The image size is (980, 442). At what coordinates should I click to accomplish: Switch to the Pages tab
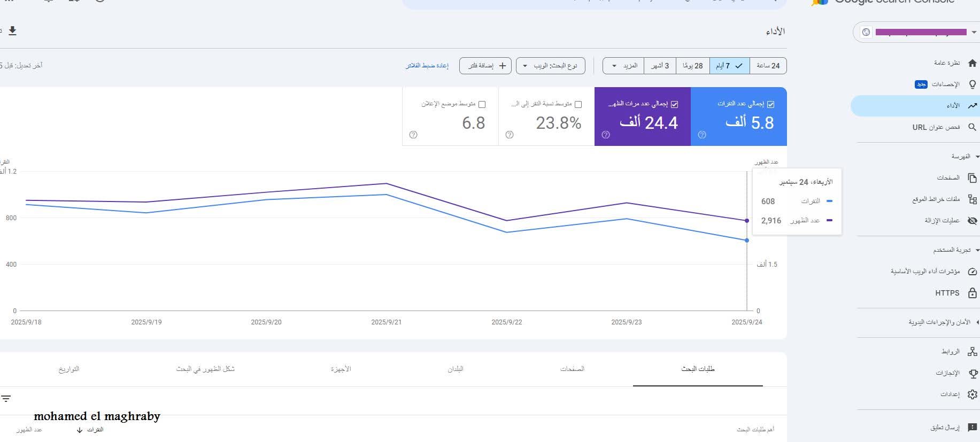(x=572, y=369)
